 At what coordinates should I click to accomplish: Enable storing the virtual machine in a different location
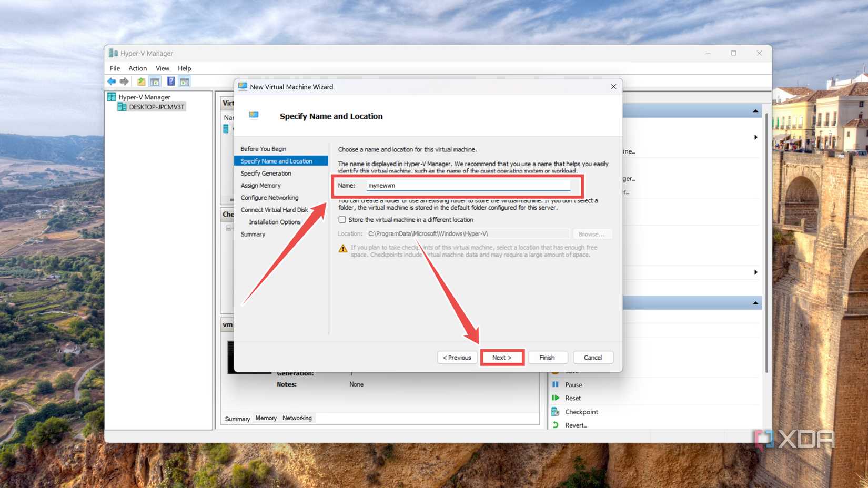click(x=342, y=219)
